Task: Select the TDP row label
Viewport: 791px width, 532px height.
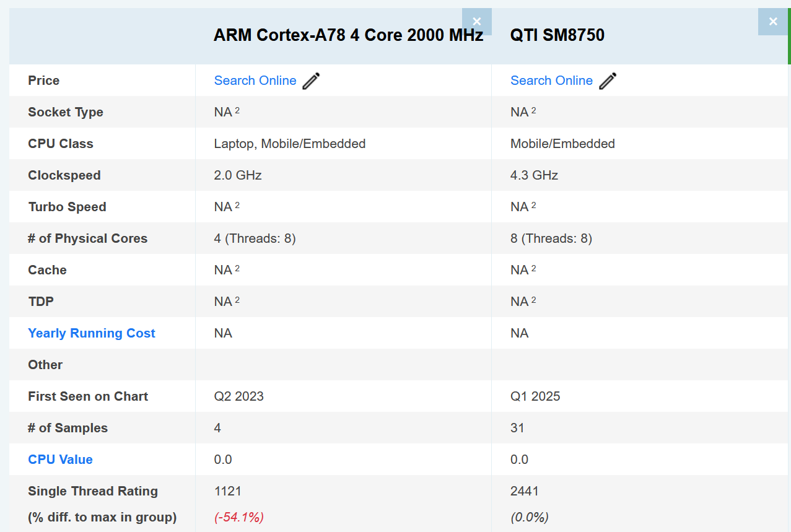Action: click(41, 302)
